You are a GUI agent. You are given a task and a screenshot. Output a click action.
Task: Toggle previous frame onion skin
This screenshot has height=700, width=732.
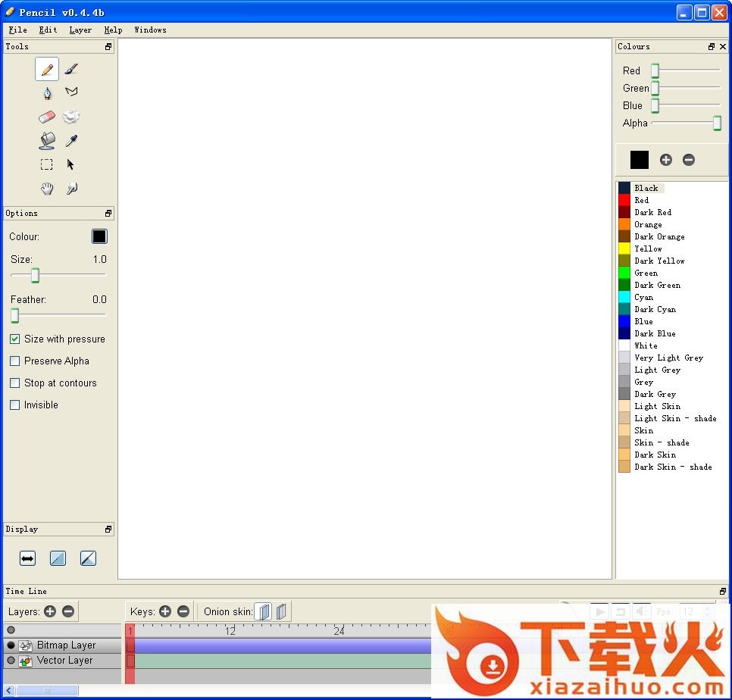tap(263, 611)
